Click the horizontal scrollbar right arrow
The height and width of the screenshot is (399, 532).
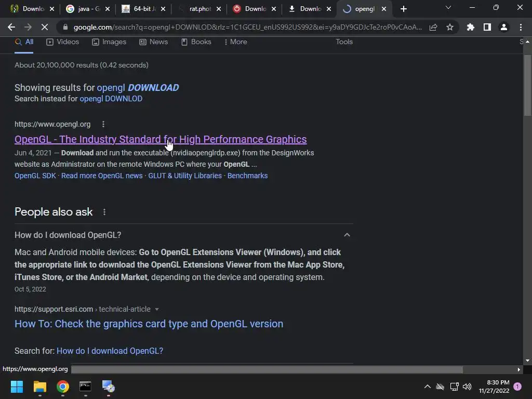[519, 369]
